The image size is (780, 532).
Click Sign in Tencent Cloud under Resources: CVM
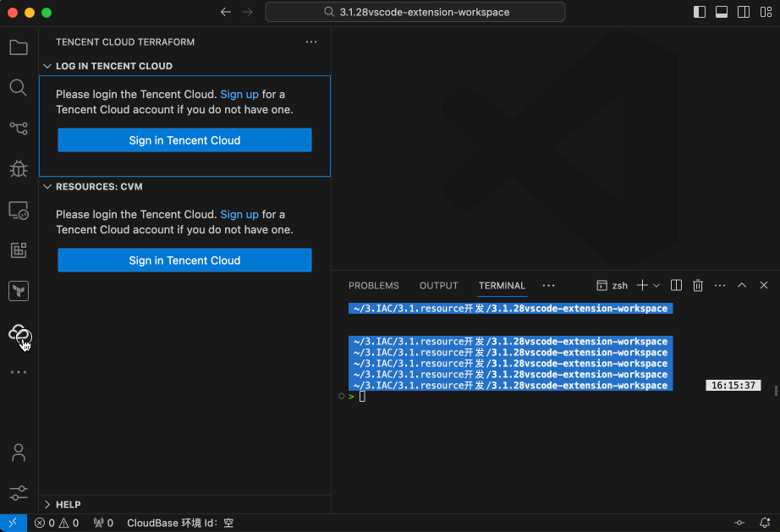pyautogui.click(x=184, y=260)
